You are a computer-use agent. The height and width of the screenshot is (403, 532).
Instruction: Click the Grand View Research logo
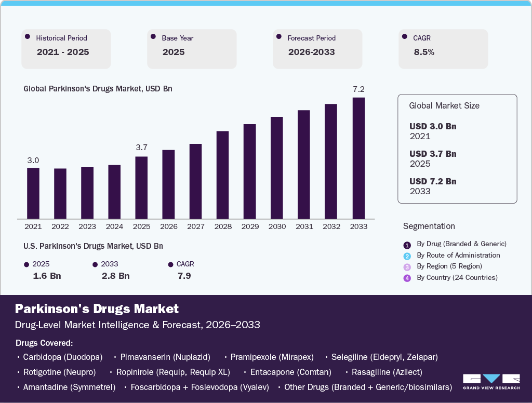tap(491, 382)
